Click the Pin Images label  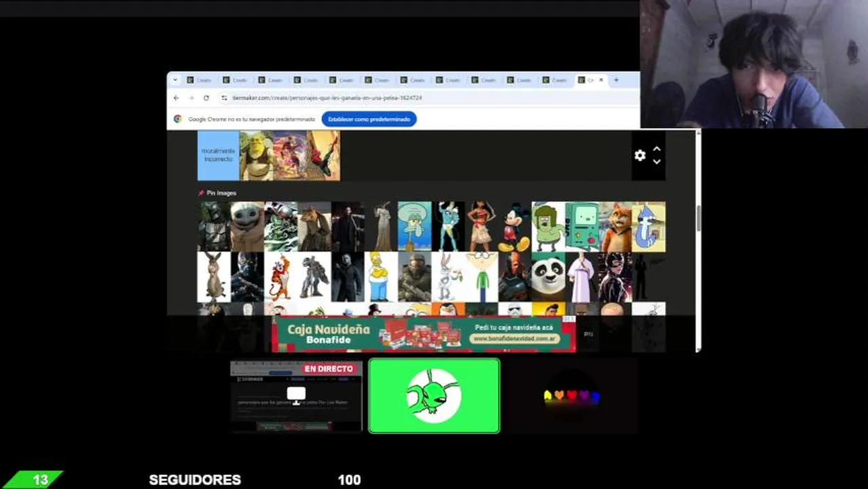pos(221,193)
